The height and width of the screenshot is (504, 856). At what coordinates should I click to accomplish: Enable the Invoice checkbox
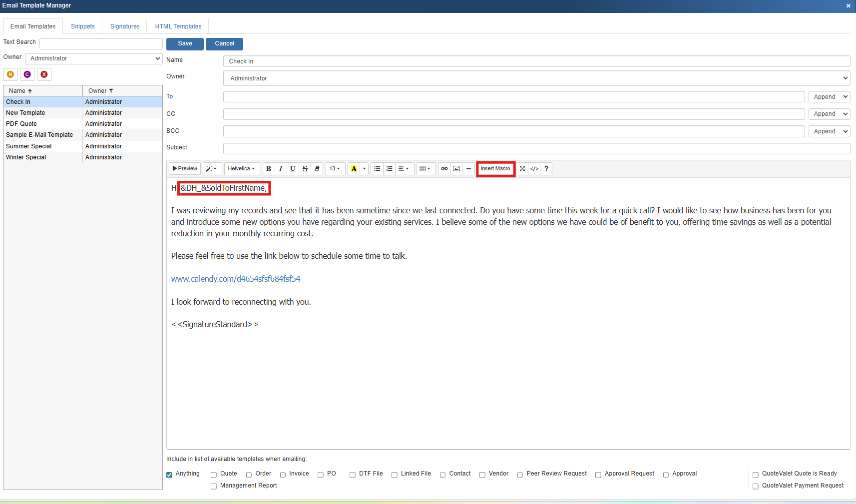click(283, 475)
